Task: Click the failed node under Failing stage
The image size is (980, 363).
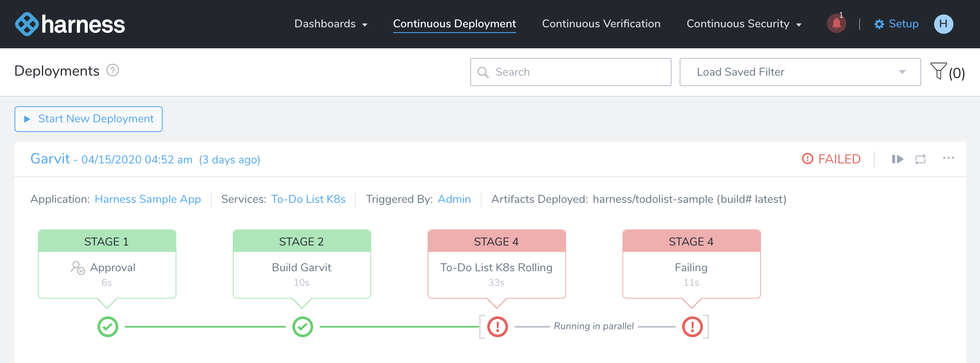Action: (693, 327)
